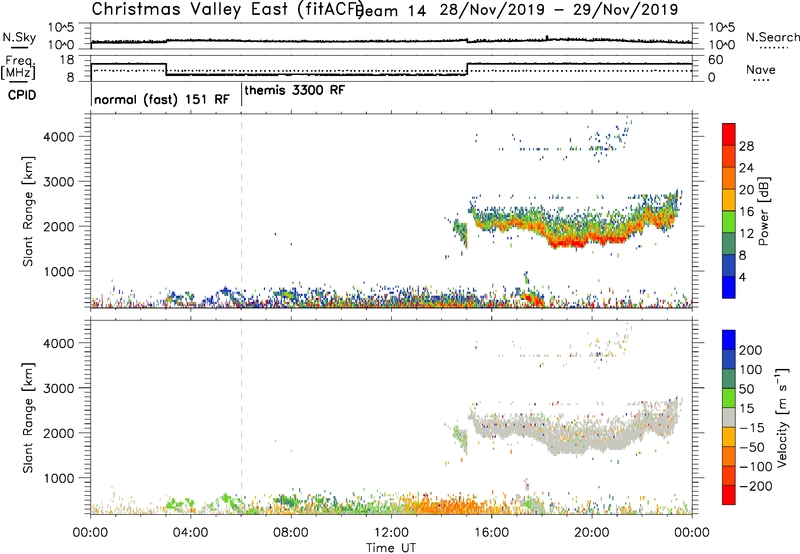Image resolution: width=800 pixels, height=554 pixels.
Task: Click the 2000 tick on power panel axis
Action: pyautogui.click(x=59, y=227)
